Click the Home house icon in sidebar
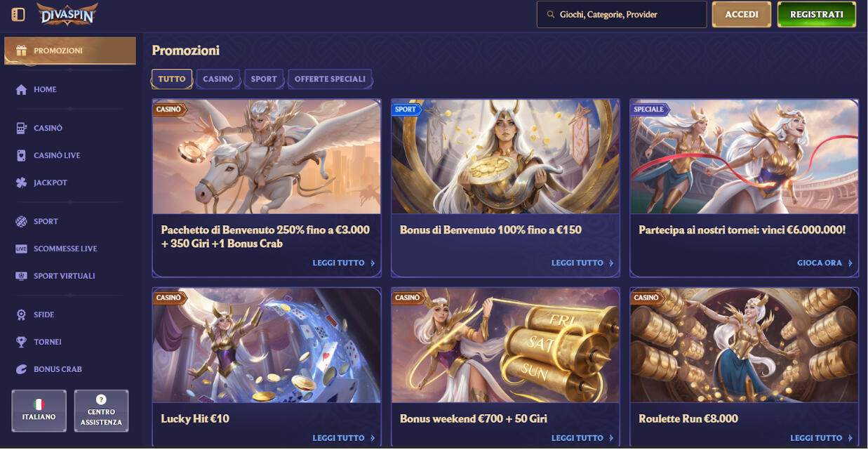Screen dimensions: 868x450 click(x=21, y=90)
